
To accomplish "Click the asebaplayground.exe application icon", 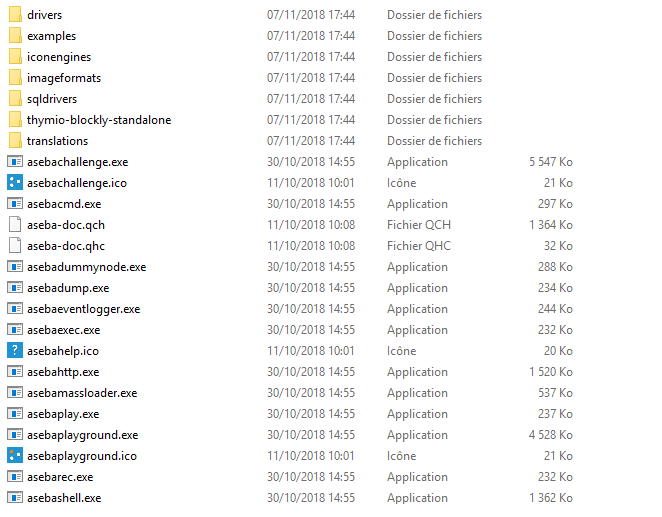I will 15,435.
